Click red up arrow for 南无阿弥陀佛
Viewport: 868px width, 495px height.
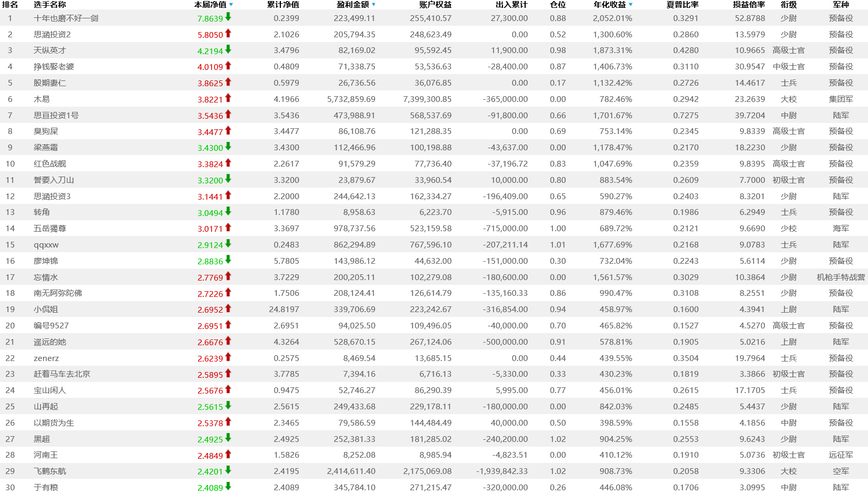point(228,292)
